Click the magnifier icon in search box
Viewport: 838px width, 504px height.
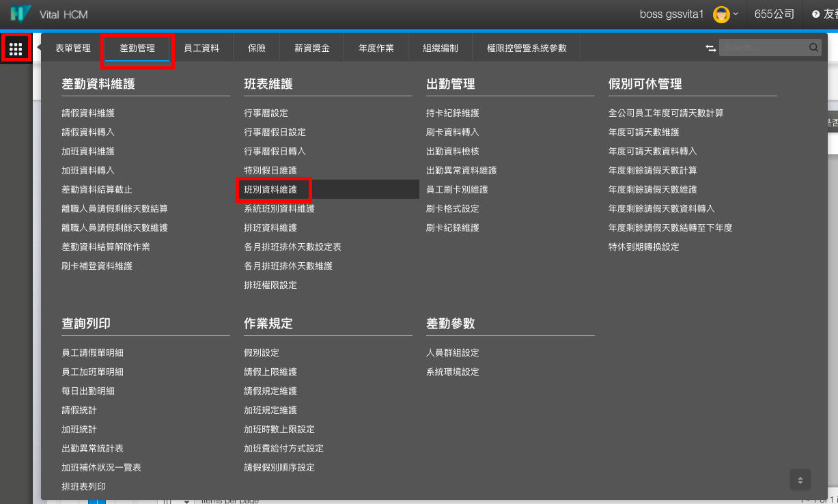coord(813,48)
